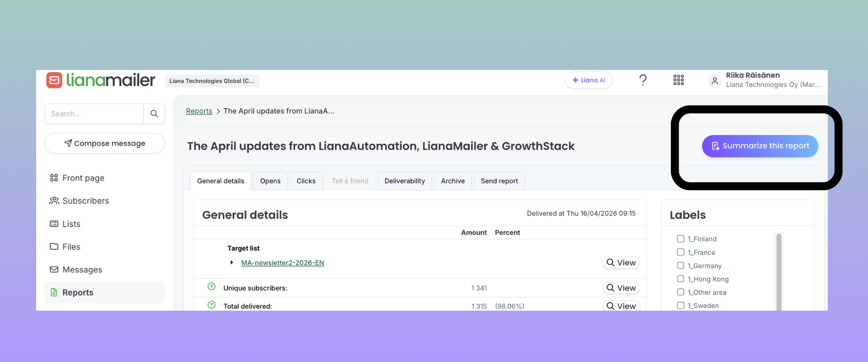The height and width of the screenshot is (362, 868).
Task: Click help icon beside Unique subscribers
Action: click(211, 286)
